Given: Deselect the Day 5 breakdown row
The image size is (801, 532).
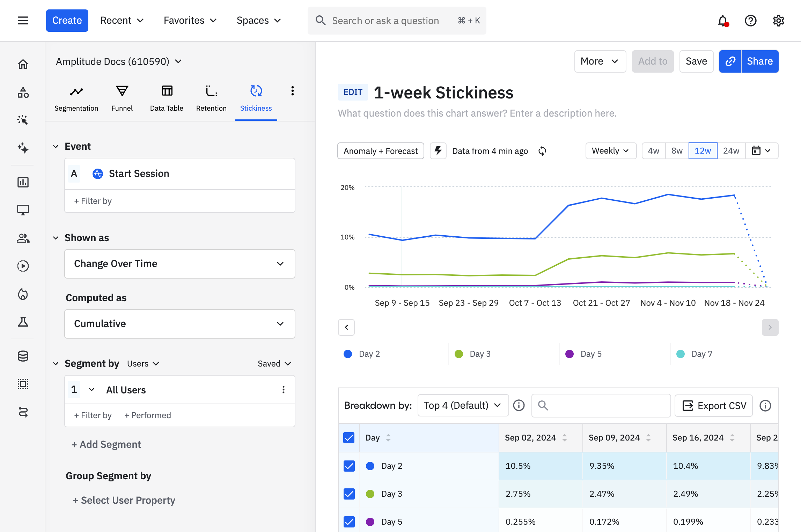Looking at the screenshot, I should point(349,522).
